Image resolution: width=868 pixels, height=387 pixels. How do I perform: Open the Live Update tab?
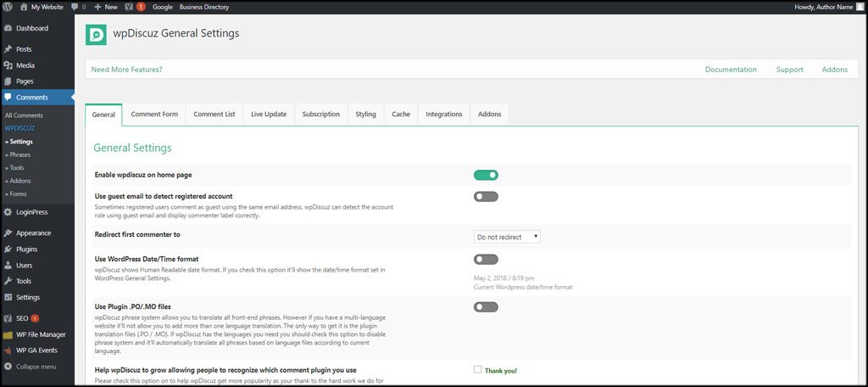269,115
